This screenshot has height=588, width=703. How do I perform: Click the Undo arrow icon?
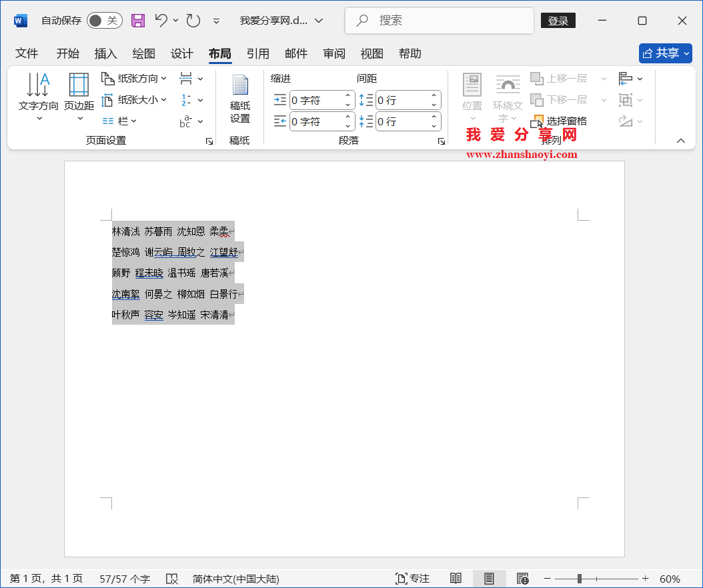(x=161, y=20)
